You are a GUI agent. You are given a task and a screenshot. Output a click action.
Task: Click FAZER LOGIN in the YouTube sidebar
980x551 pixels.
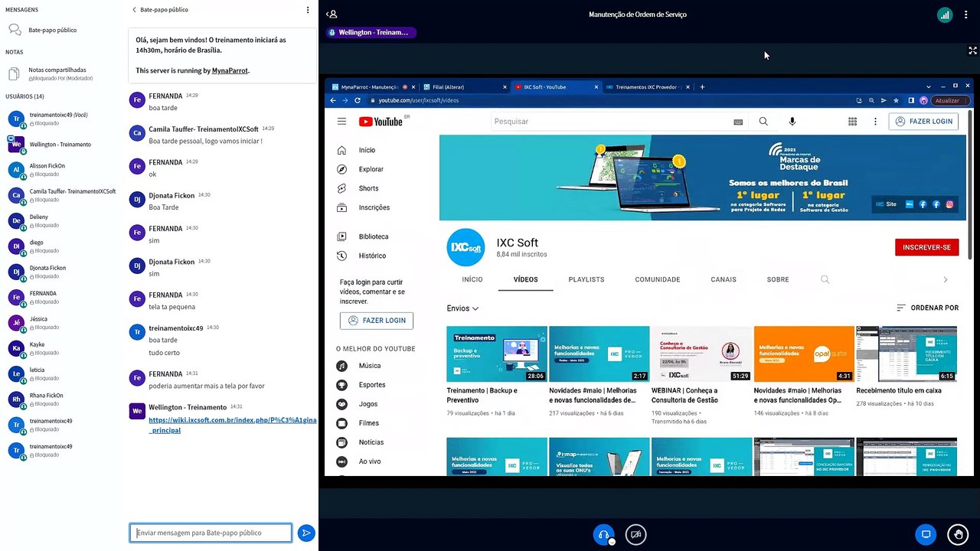(x=377, y=321)
